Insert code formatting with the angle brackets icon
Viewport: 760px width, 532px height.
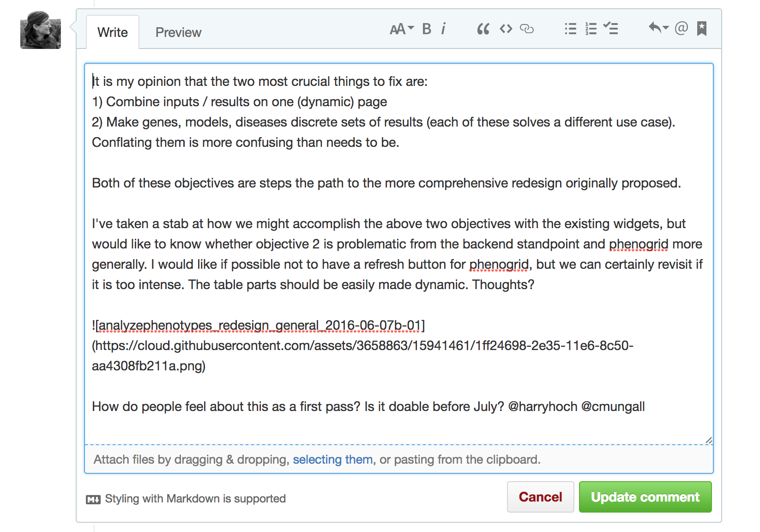click(x=506, y=29)
